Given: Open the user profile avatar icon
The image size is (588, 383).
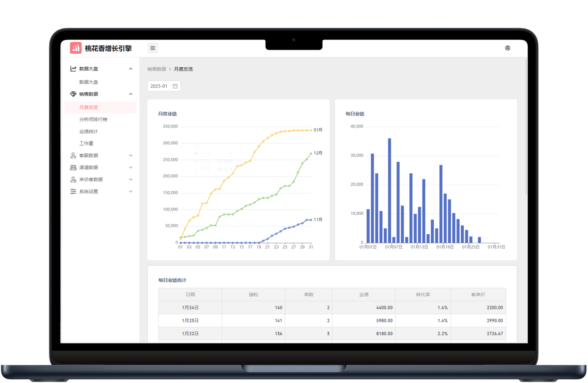Looking at the screenshot, I should coord(508,48).
